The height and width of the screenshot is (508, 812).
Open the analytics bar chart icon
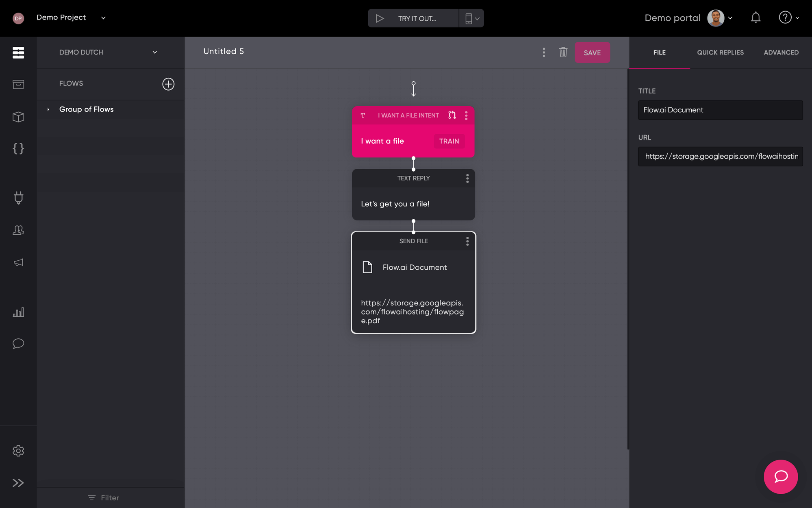tap(18, 312)
